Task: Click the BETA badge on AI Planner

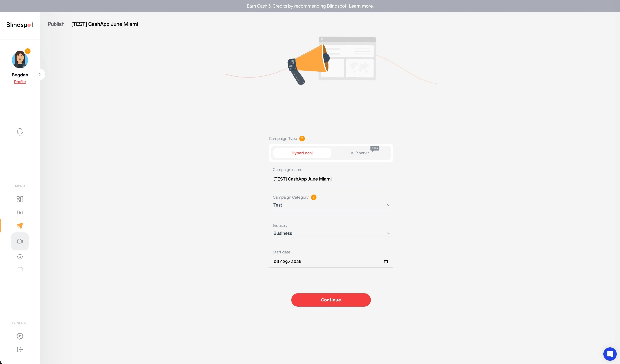Action: click(x=375, y=148)
